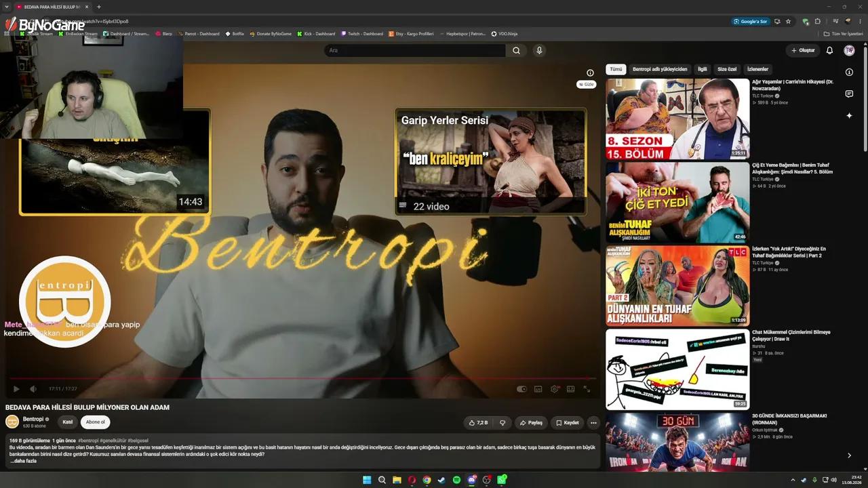The height and width of the screenshot is (488, 868).
Task: Share the video via Paylaş
Action: pyautogui.click(x=531, y=422)
